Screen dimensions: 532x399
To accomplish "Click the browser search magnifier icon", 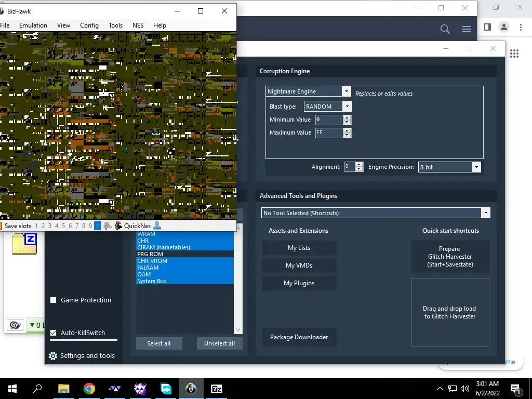I will pyautogui.click(x=445, y=29).
